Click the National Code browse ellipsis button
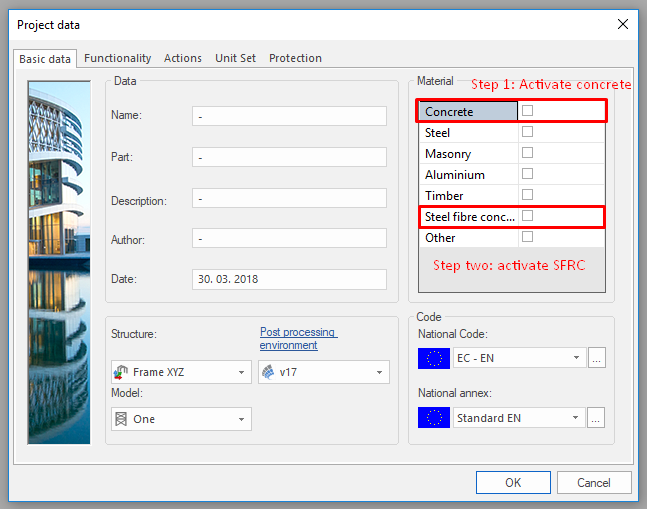 tap(597, 358)
